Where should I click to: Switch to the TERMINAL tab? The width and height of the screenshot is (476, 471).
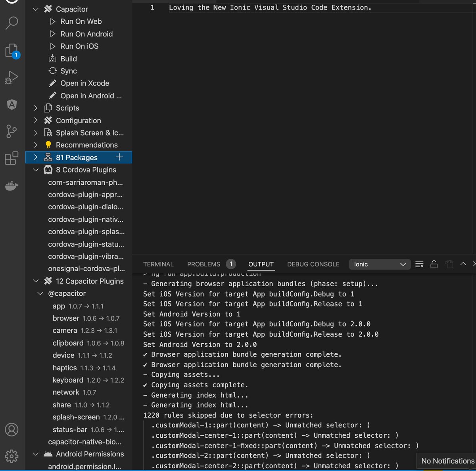coord(158,264)
